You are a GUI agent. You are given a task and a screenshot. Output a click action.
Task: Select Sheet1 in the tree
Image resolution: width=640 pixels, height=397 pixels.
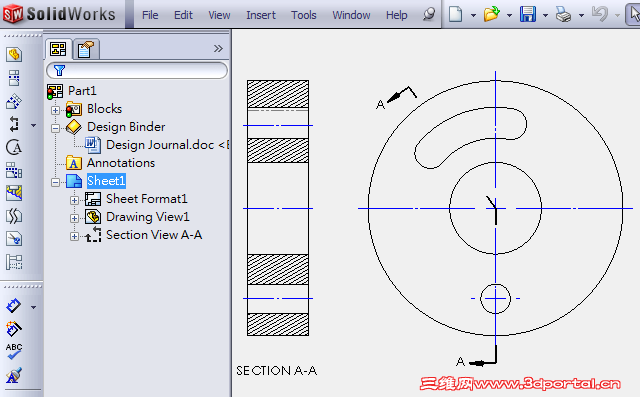pyautogui.click(x=106, y=181)
